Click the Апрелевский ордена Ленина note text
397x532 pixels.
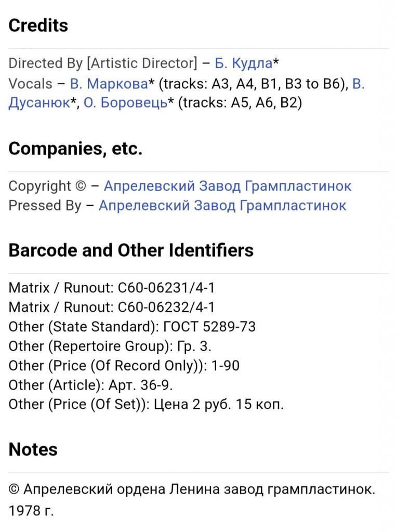click(192, 489)
